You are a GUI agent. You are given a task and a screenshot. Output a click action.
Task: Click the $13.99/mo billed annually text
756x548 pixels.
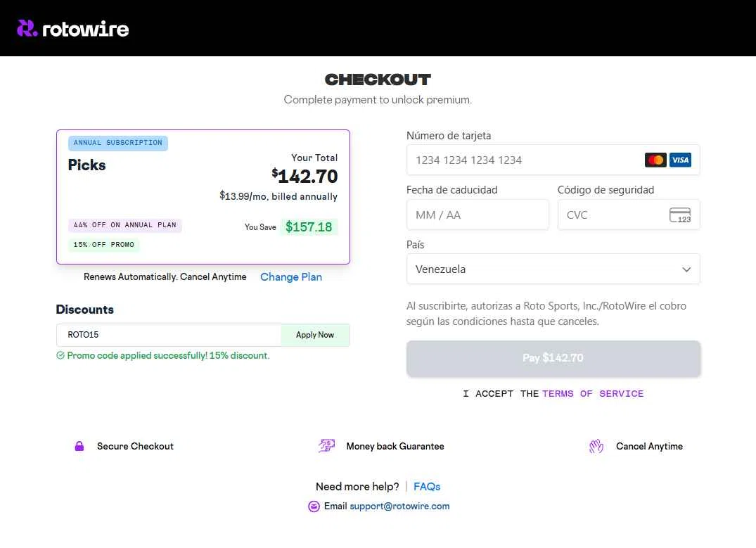(x=278, y=196)
